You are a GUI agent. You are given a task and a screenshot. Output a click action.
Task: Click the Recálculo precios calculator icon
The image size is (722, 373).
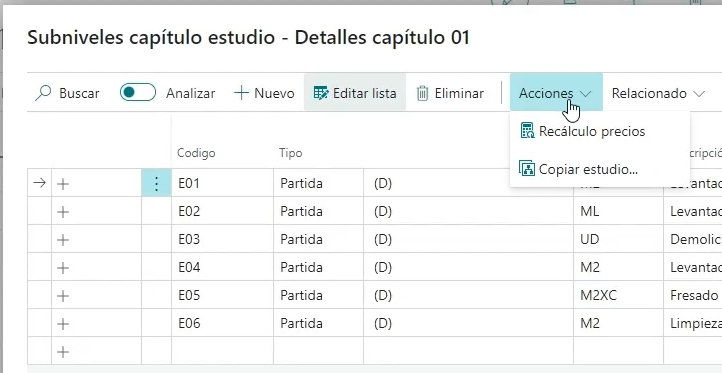527,131
